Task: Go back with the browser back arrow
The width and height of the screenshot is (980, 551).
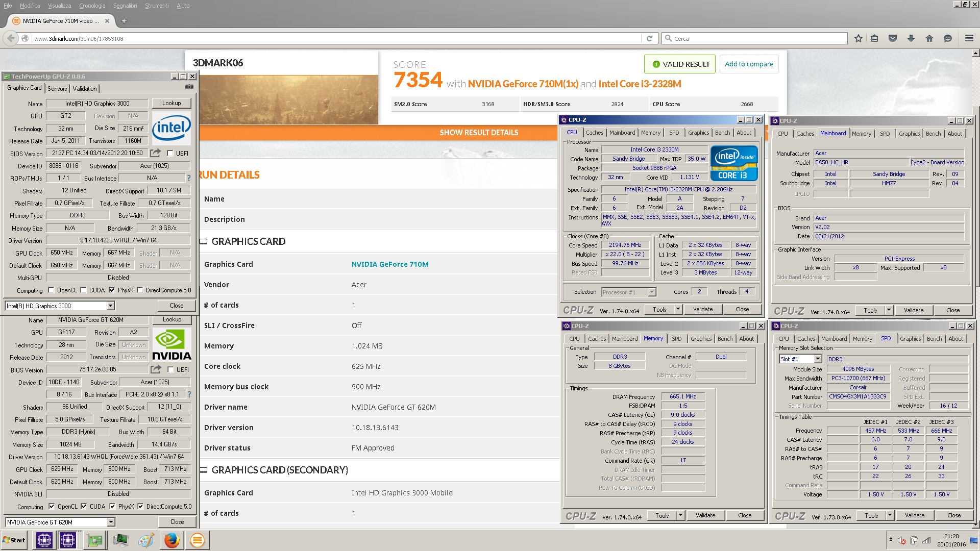Action: click(x=11, y=38)
